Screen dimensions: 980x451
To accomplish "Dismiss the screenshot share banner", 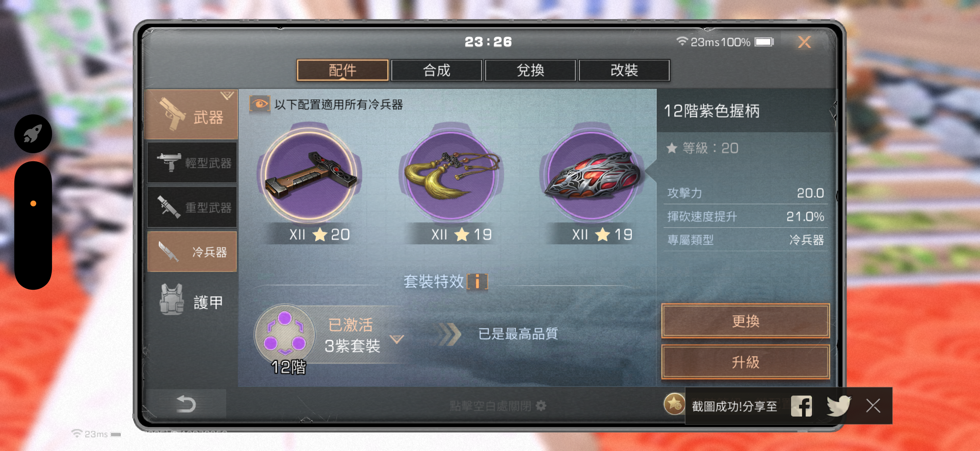I will point(873,406).
